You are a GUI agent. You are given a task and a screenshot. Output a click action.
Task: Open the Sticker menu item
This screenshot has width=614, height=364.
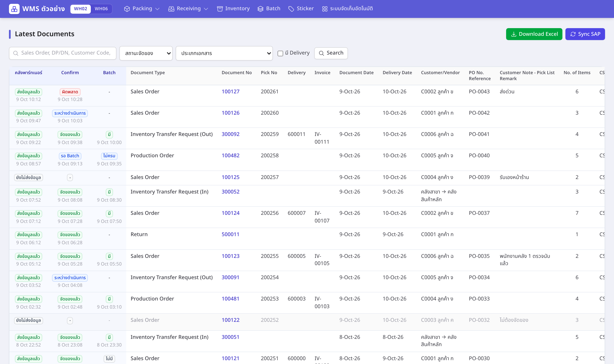[x=301, y=9]
